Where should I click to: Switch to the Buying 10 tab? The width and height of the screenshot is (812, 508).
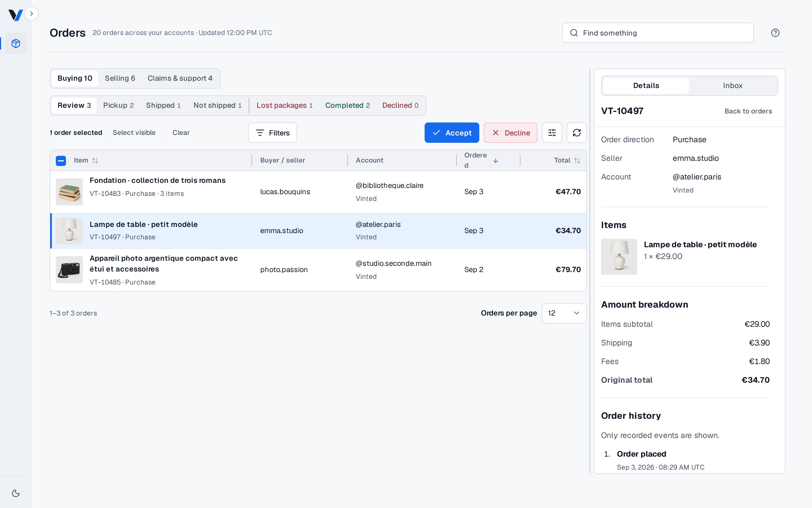[x=75, y=78]
